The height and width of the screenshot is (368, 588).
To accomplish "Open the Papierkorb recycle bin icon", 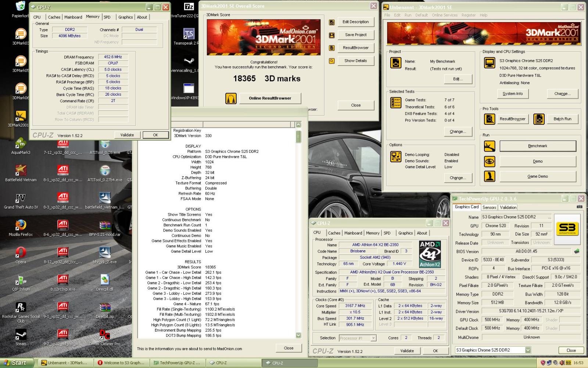I will (x=20, y=6).
